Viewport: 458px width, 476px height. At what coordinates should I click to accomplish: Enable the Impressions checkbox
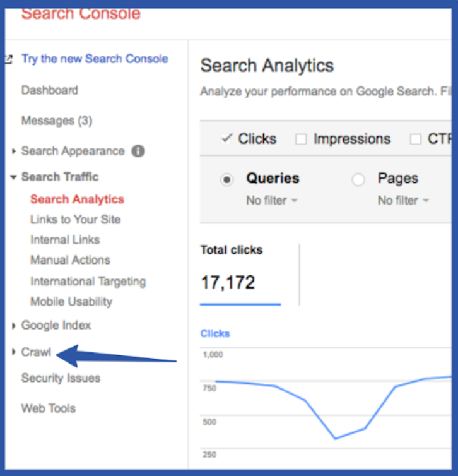(301, 140)
